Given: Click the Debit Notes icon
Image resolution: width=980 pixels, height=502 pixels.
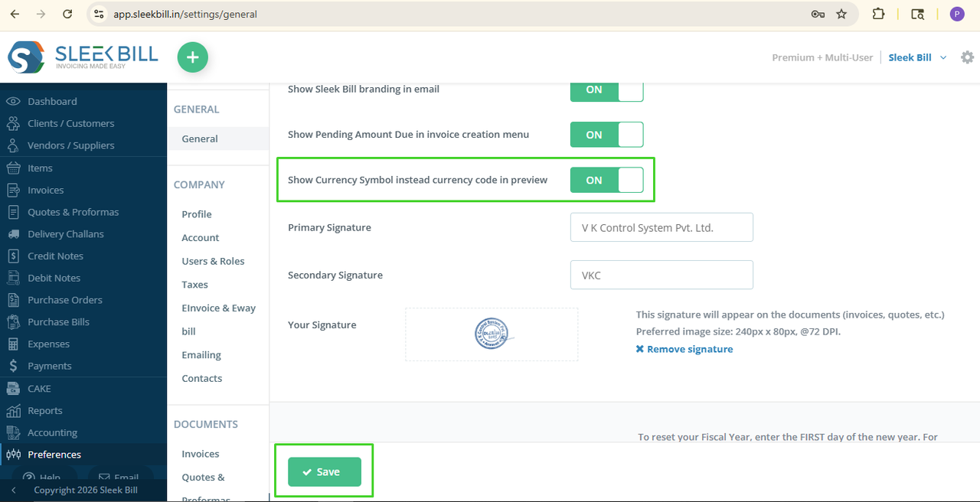Looking at the screenshot, I should pos(13,278).
